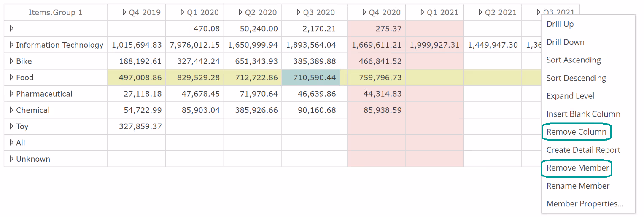Viewport: 644px width, 217px height.
Task: Expand the Q1 2020 column arrow
Action: (x=183, y=12)
